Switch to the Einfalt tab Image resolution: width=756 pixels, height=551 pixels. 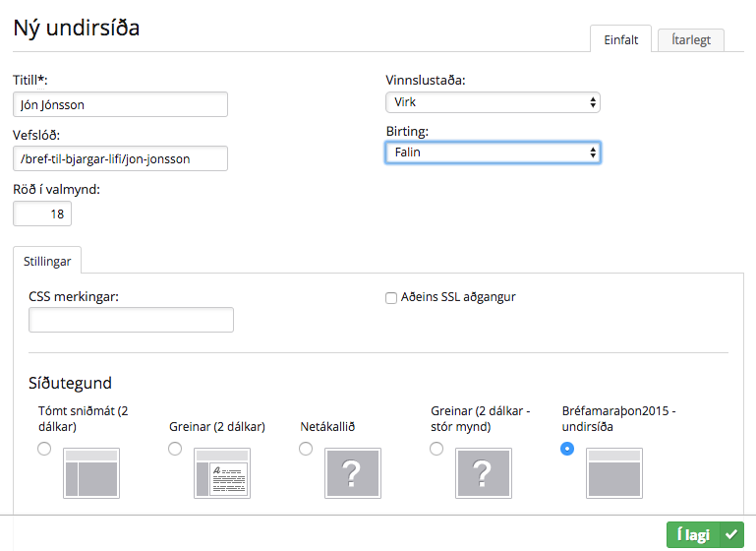(621, 39)
